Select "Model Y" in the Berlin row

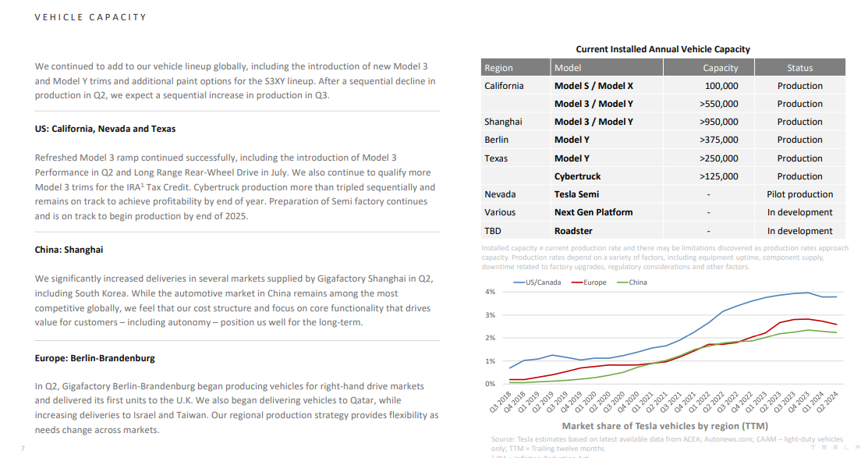click(x=572, y=140)
